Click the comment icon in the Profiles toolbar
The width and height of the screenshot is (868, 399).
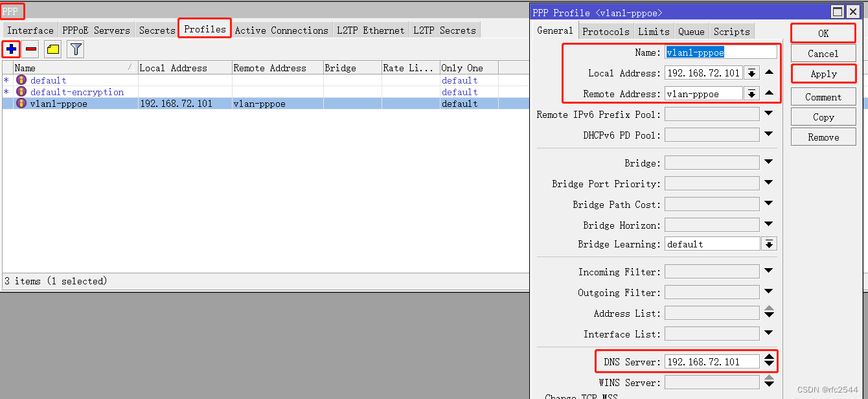pos(52,49)
